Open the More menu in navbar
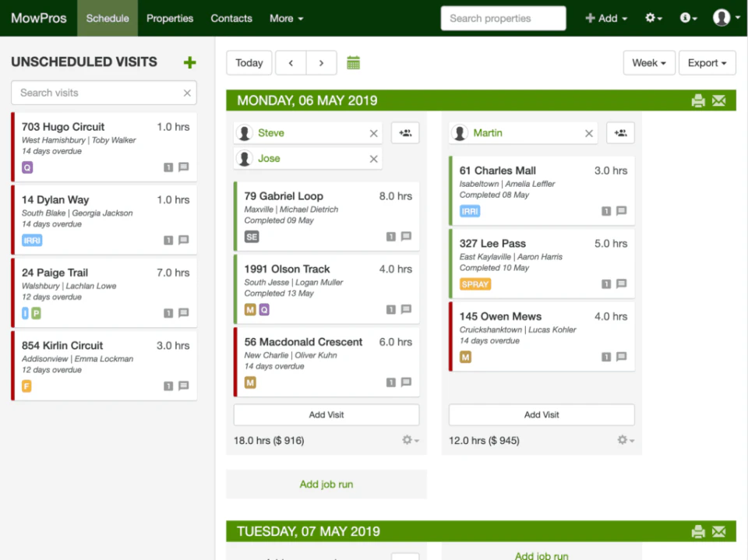The image size is (748, 560). coord(286,18)
